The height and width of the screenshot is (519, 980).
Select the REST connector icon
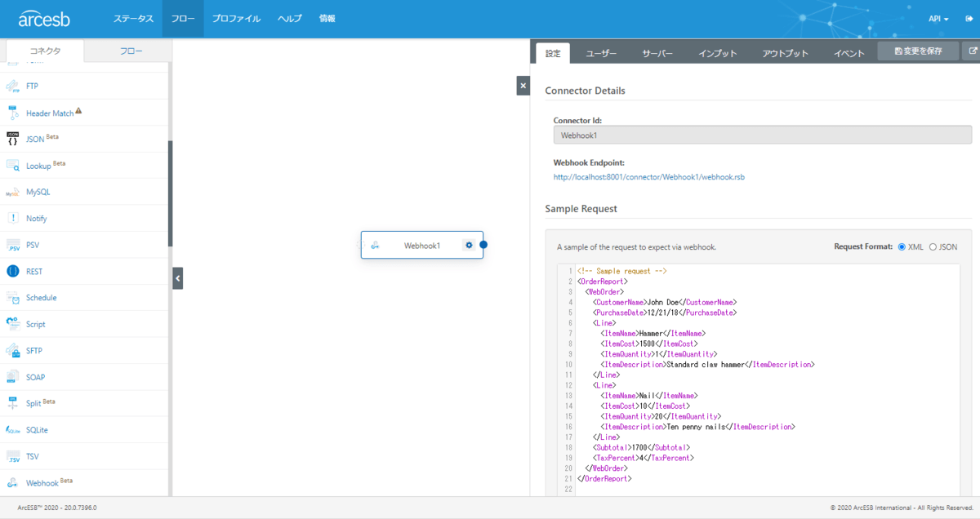13,271
